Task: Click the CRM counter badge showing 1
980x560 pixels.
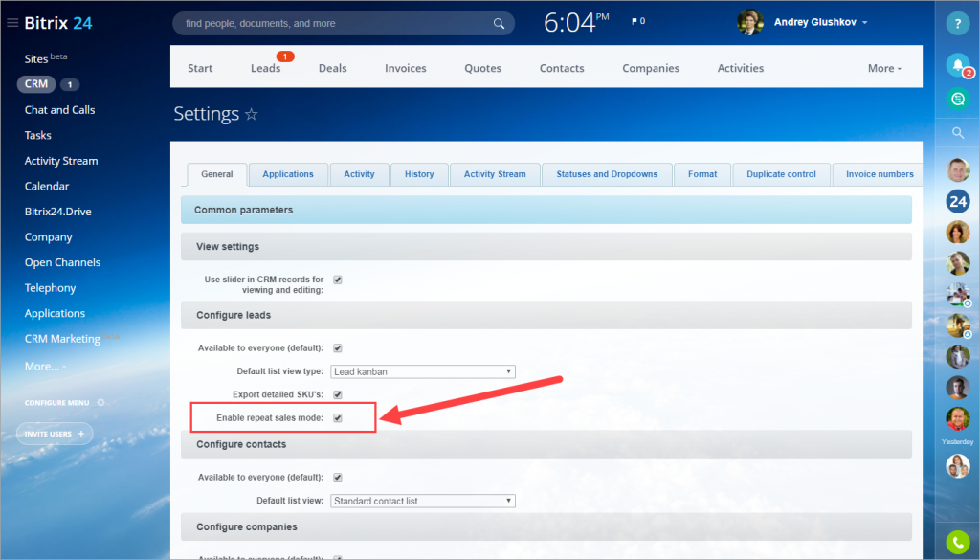Action: [70, 84]
